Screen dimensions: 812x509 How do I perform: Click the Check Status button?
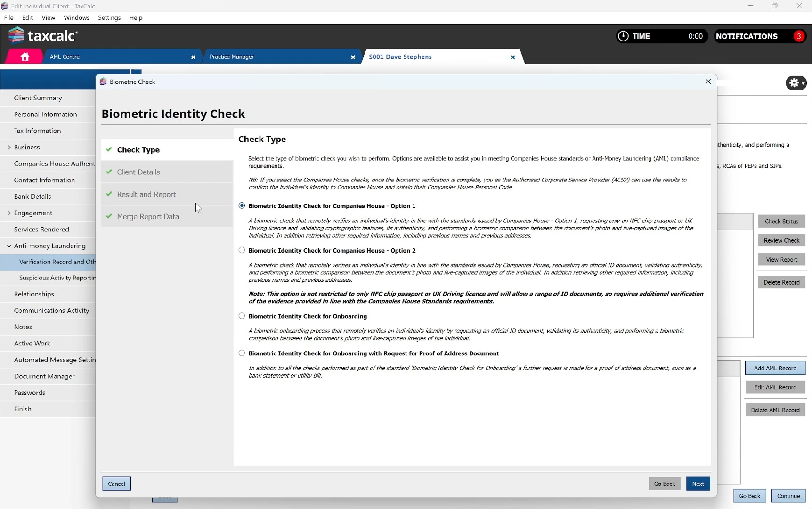point(782,222)
